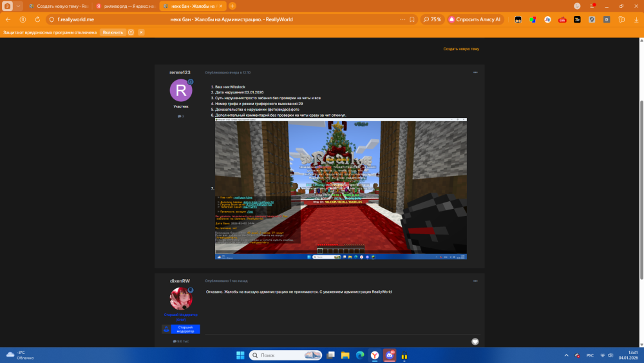The height and width of the screenshot is (363, 644).
Task: Click 'Опубликовано вчера в 12:10' timestamp
Action: (228, 72)
